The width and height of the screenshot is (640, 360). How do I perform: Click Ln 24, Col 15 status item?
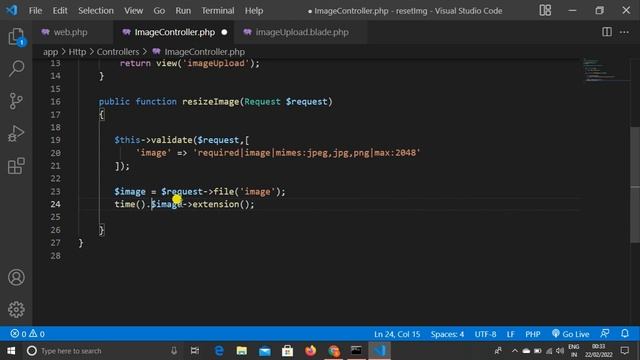point(397,334)
